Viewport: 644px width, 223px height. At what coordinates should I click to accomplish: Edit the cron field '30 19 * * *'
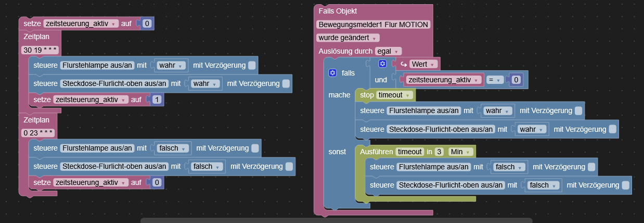40,51
